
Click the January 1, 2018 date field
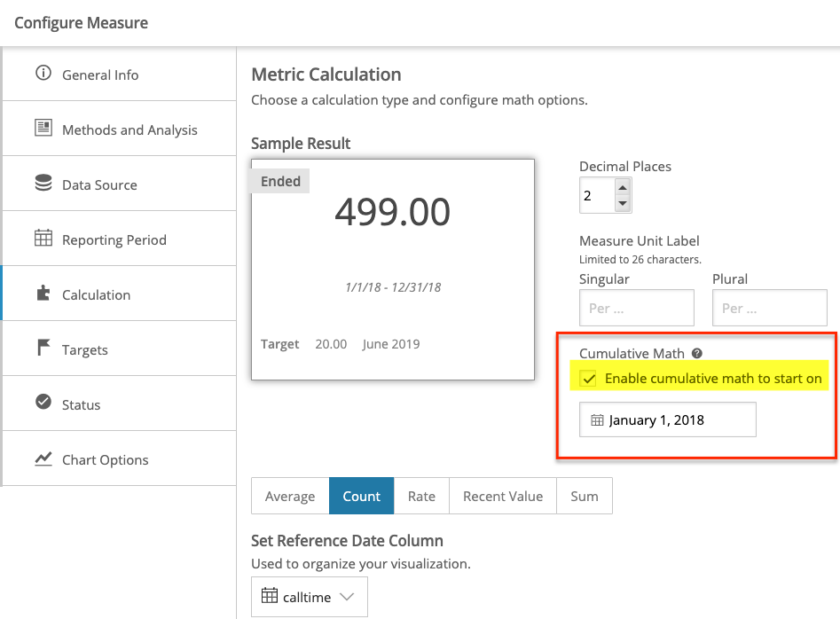coord(668,419)
